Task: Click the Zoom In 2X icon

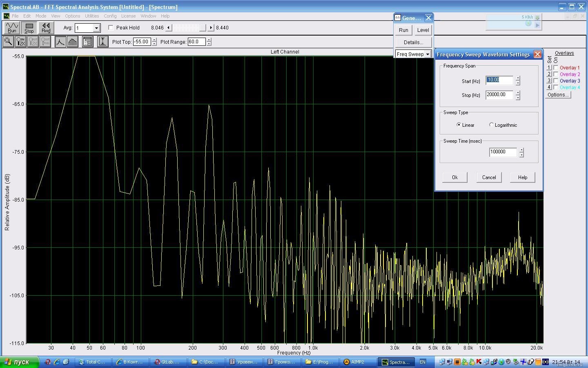Action: 20,41
